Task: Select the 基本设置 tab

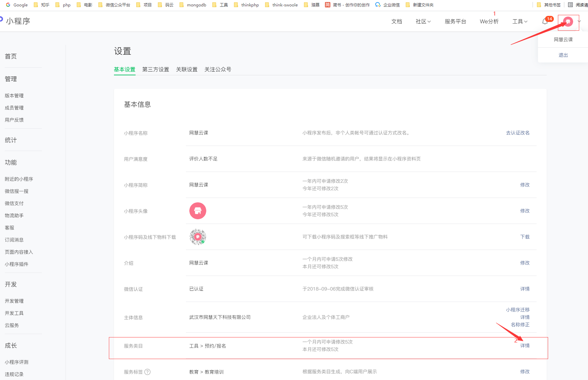Action: tap(124, 69)
